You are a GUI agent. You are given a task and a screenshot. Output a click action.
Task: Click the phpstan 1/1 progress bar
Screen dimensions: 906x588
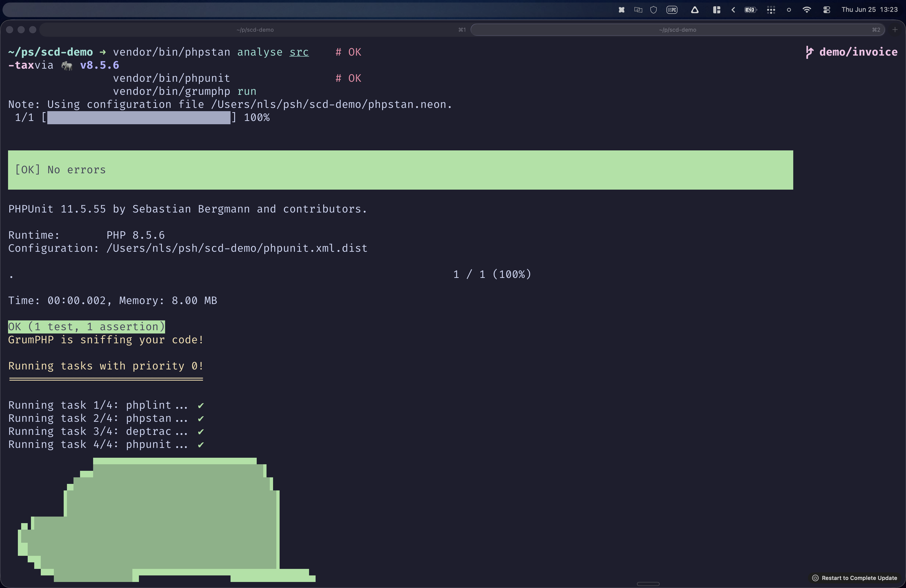click(x=139, y=117)
